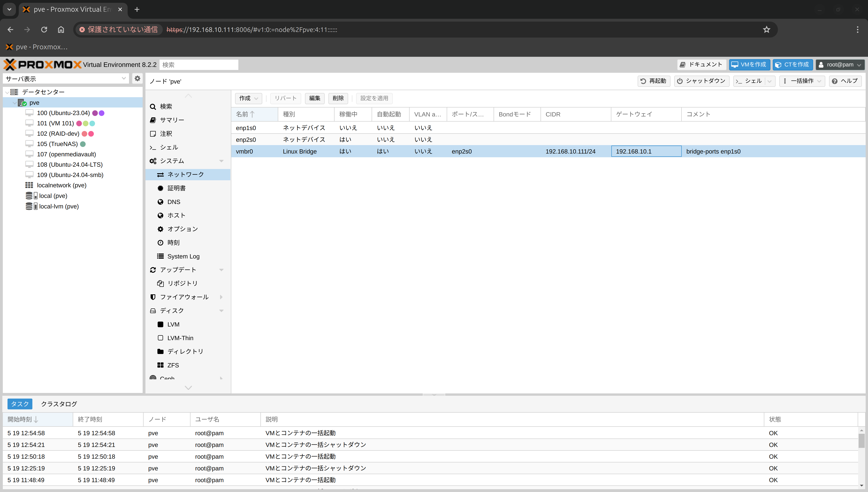Expand the ファイアウォール submenu arrow
This screenshot has height=492, width=868.
click(221, 297)
